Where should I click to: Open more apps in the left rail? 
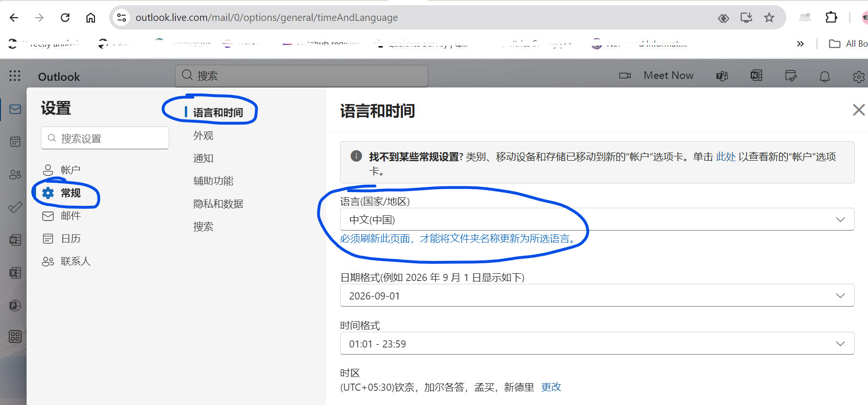[x=15, y=337]
